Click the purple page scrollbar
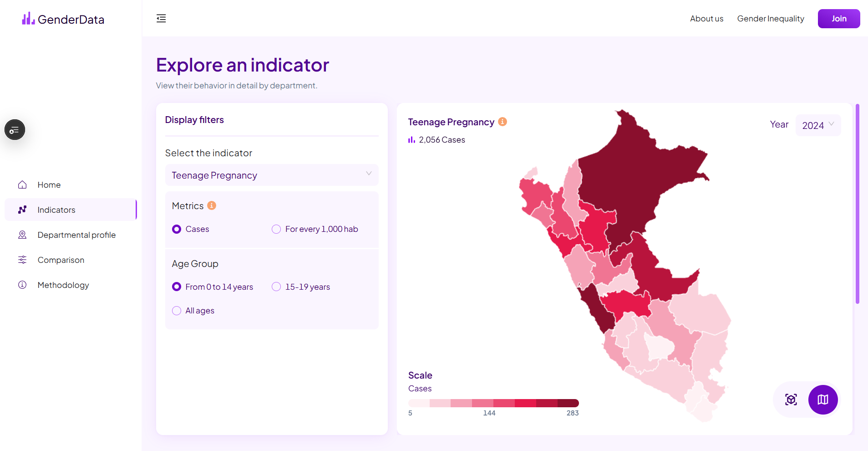 click(x=858, y=204)
